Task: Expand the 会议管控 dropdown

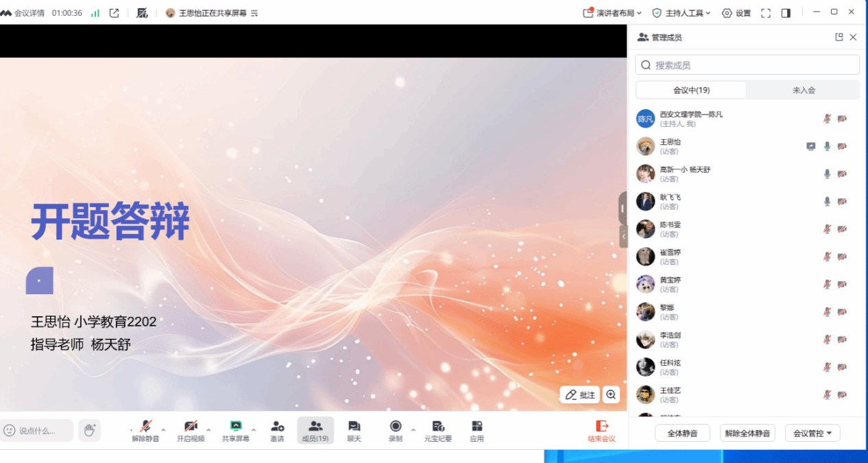Action: coord(812,433)
